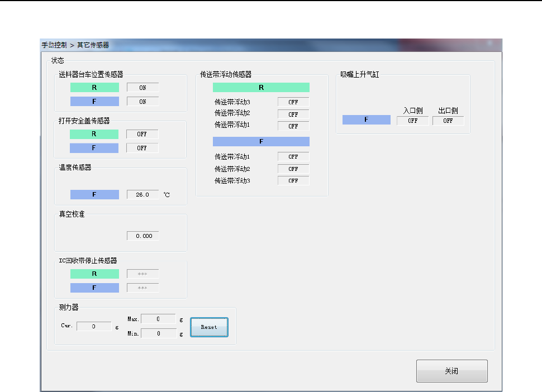Click ON value for 送料器台车 F sensor
The width and height of the screenshot is (542, 392).
(x=142, y=102)
